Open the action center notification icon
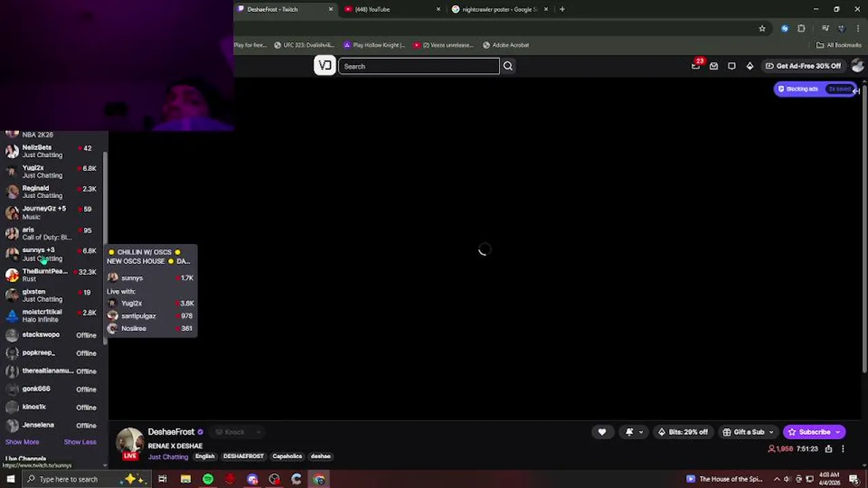The height and width of the screenshot is (488, 868). point(854,479)
